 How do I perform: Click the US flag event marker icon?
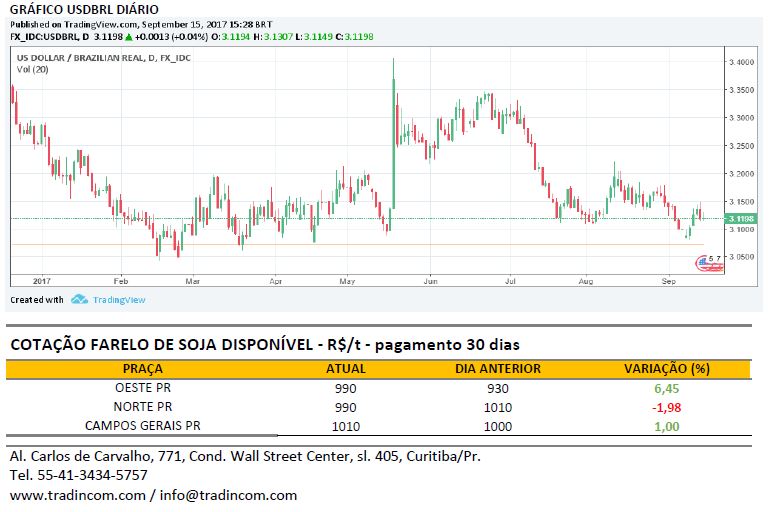pos(707,264)
